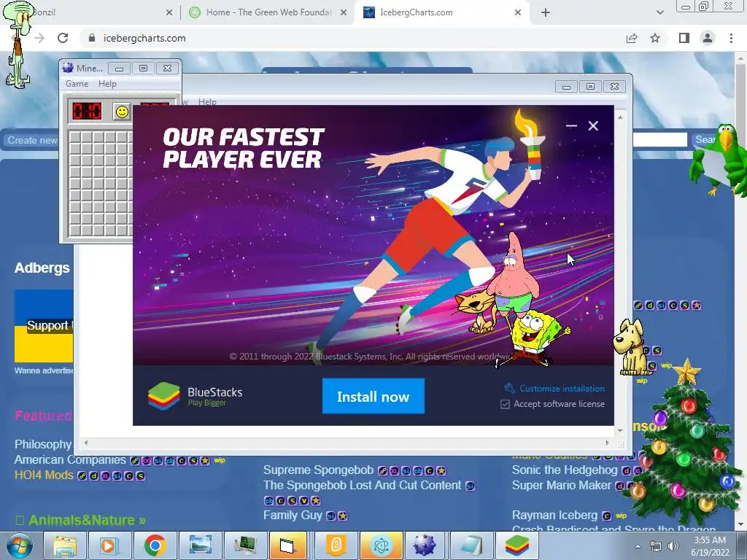The image size is (747, 560).
Task: Show hidden tray icons arrow
Action: [x=638, y=546]
